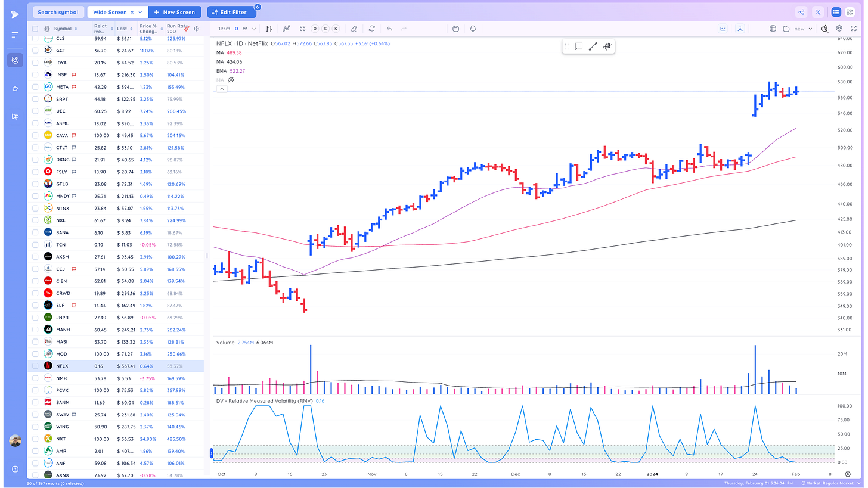Select the eraser drawing tool

354,29
